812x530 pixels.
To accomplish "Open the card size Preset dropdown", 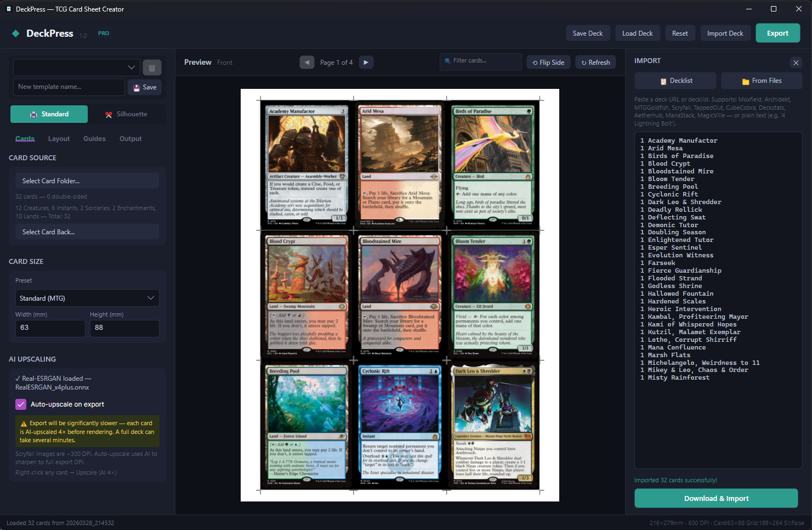I will click(x=87, y=298).
